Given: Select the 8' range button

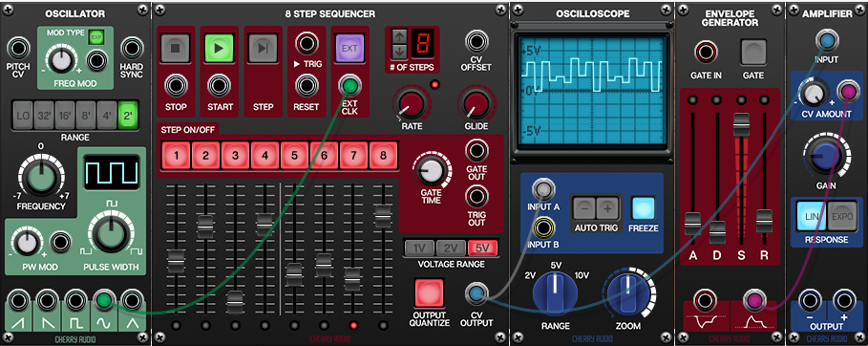Looking at the screenshot, I should click(86, 116).
